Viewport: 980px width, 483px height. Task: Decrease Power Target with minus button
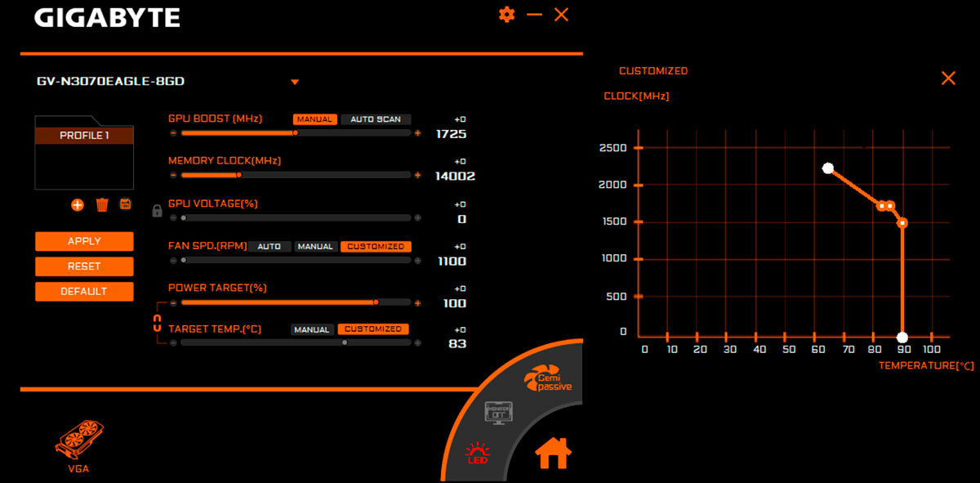[172, 302]
